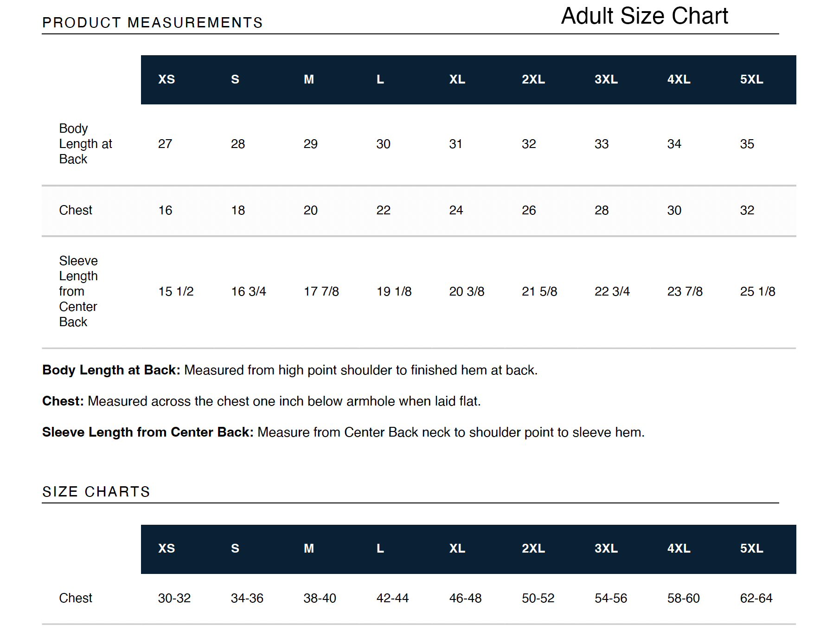The width and height of the screenshot is (820, 644).
Task: Click chest range 62-64 for 5XL
Action: point(756,598)
